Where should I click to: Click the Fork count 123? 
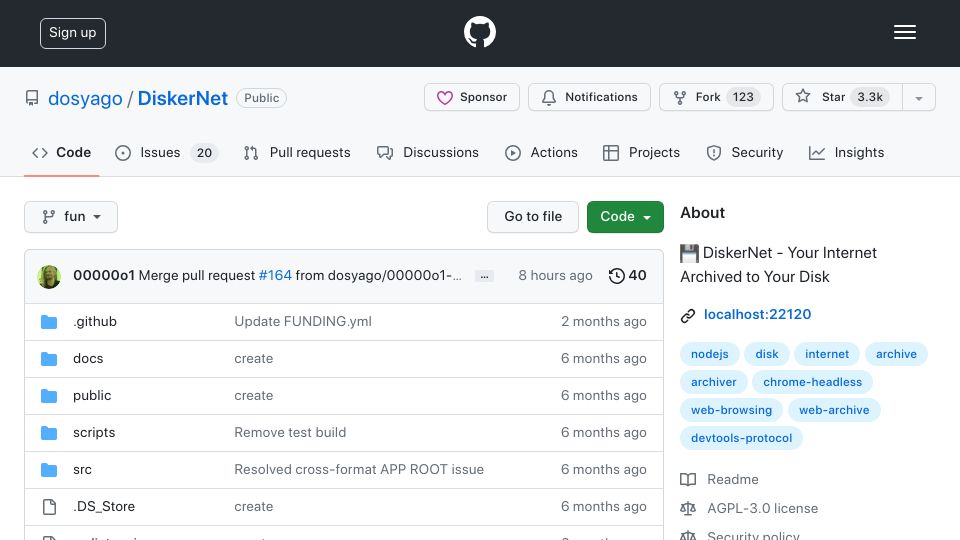tap(743, 97)
